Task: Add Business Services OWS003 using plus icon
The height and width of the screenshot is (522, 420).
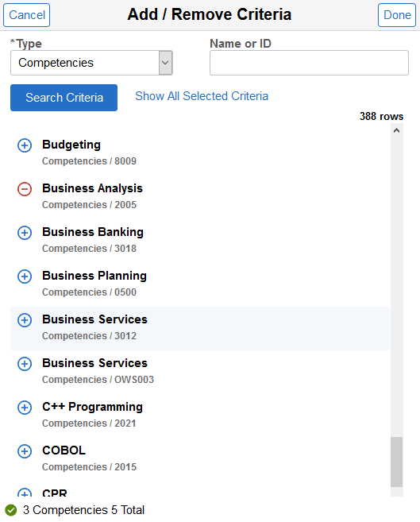Action: pos(25,364)
